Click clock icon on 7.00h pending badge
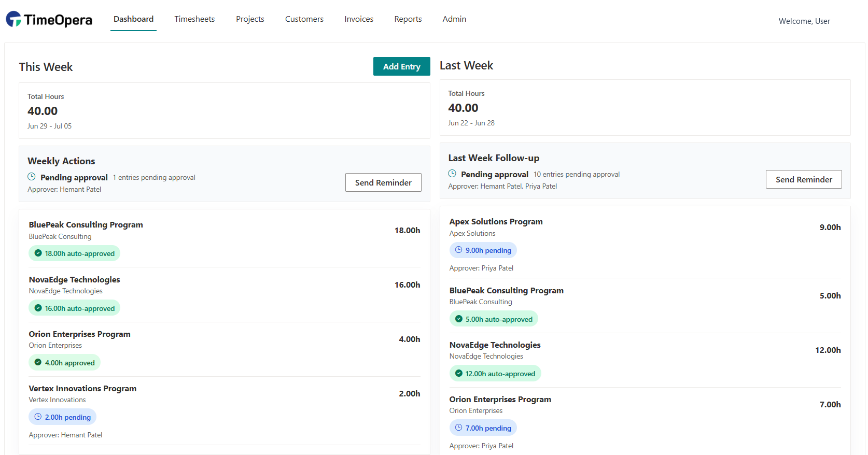 pos(458,428)
